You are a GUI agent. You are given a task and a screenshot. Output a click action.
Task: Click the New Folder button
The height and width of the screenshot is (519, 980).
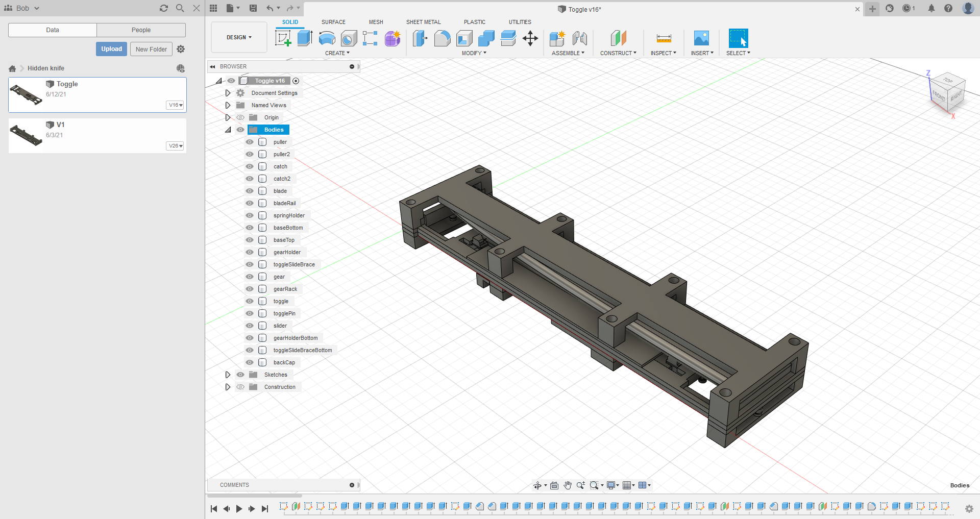click(x=151, y=49)
